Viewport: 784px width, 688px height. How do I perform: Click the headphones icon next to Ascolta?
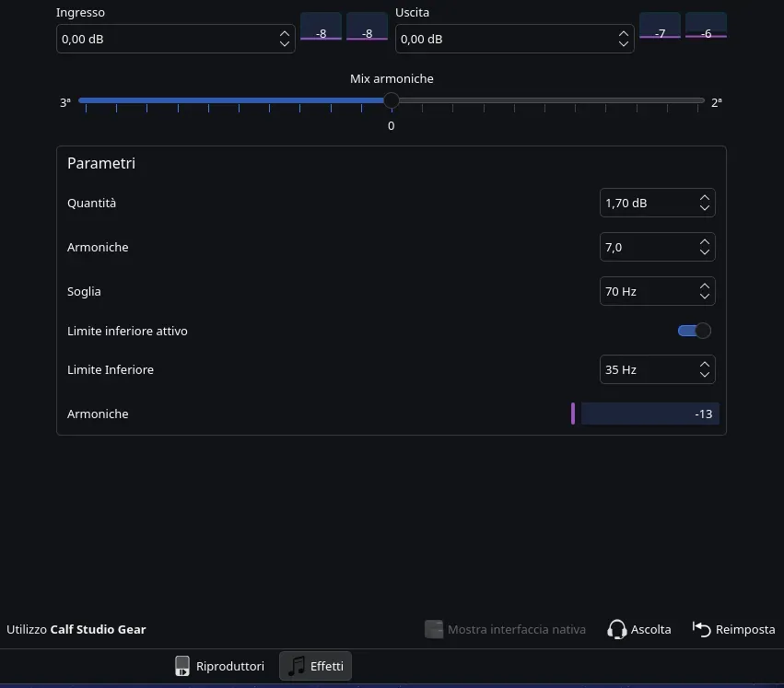pyautogui.click(x=617, y=629)
